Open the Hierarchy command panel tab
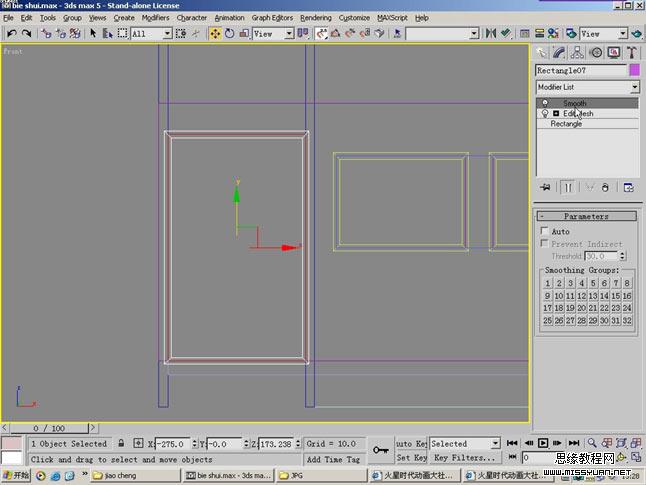This screenshot has height=485, width=646. (x=577, y=52)
